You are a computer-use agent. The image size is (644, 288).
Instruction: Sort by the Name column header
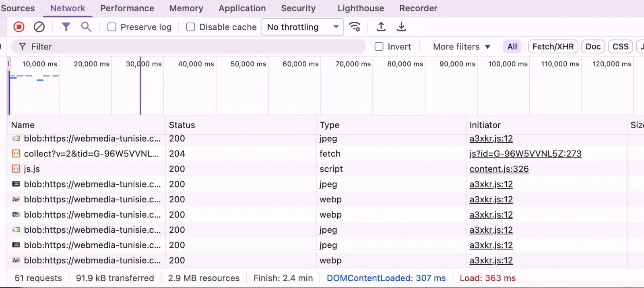click(x=86, y=125)
